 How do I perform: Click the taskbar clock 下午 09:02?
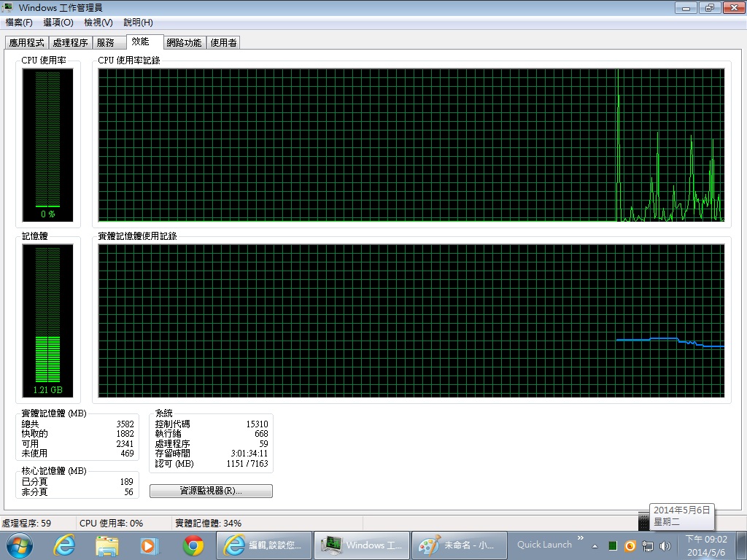tap(706, 540)
